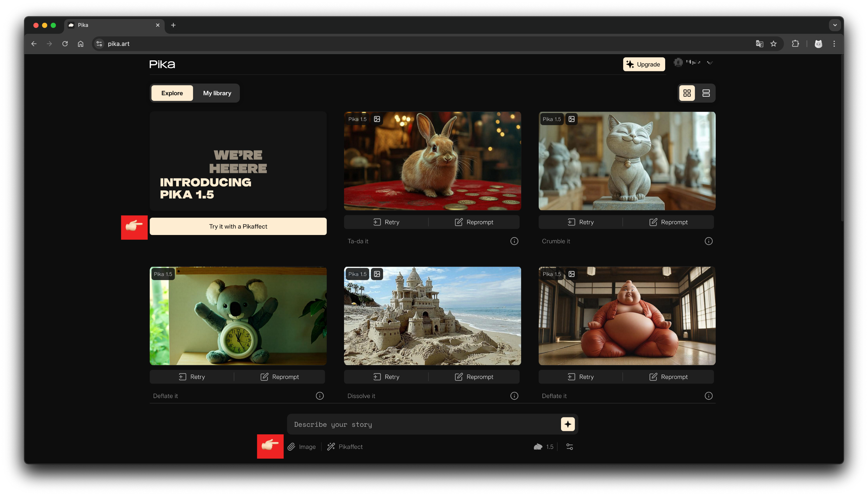Open the generation settings sliders icon
This screenshot has width=868, height=496.
click(569, 447)
